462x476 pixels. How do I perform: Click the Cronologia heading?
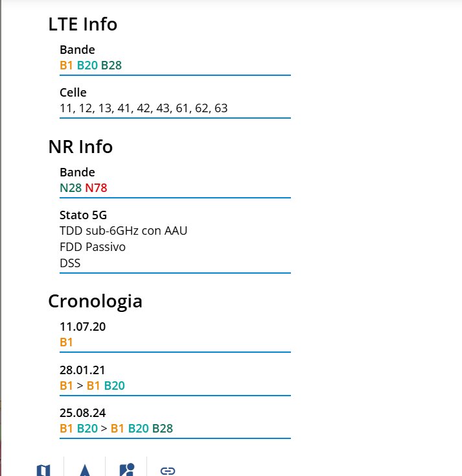(95, 301)
